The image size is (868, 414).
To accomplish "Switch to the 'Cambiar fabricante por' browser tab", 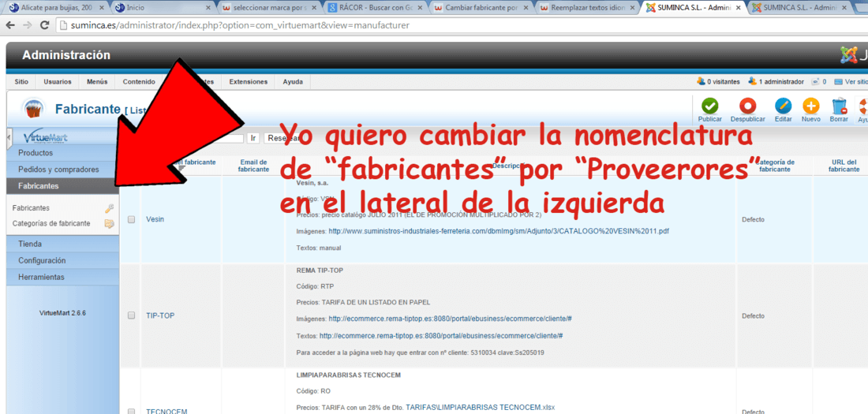I will [481, 9].
